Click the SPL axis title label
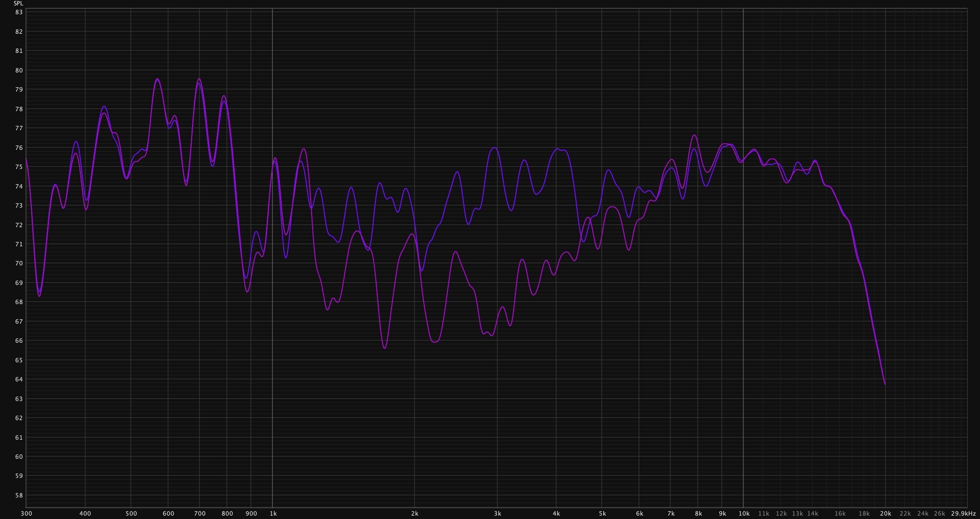 click(x=18, y=3)
